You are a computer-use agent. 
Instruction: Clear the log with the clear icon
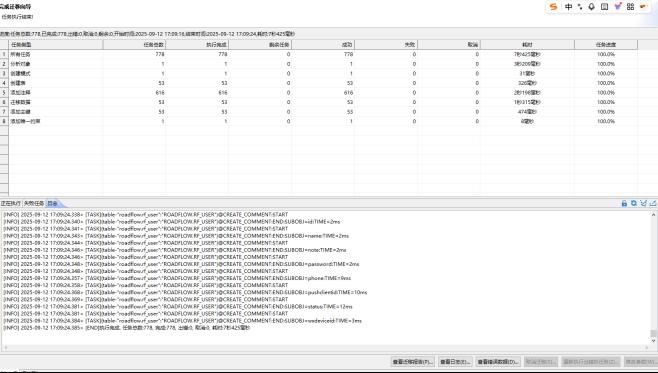643,203
